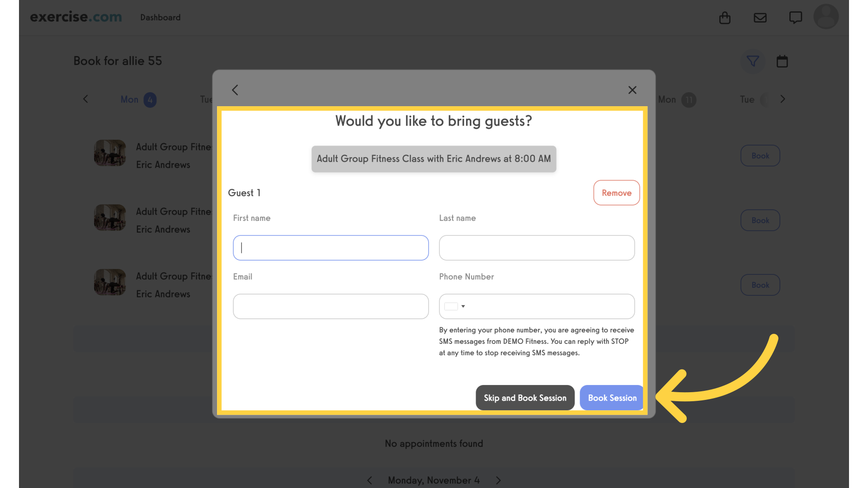The image size is (868, 488).
Task: Click the user avatar icon top right
Action: 826,17
